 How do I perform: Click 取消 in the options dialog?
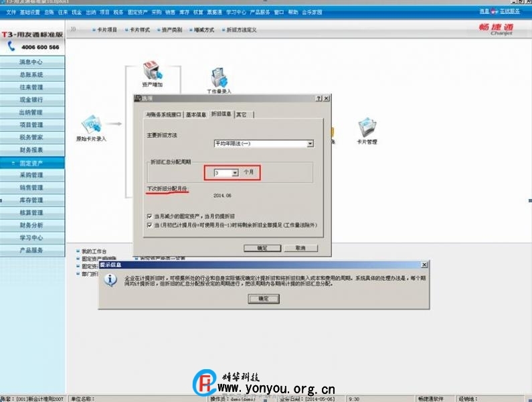(x=300, y=248)
